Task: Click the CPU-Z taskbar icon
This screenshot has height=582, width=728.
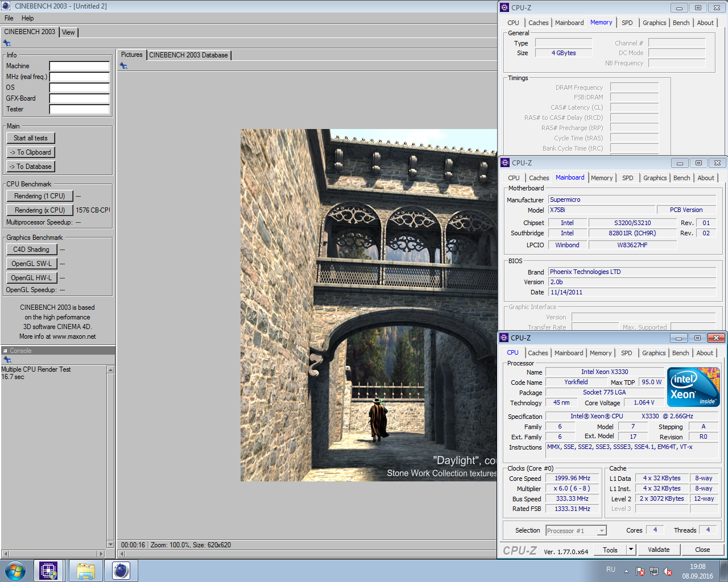Action: (x=48, y=571)
